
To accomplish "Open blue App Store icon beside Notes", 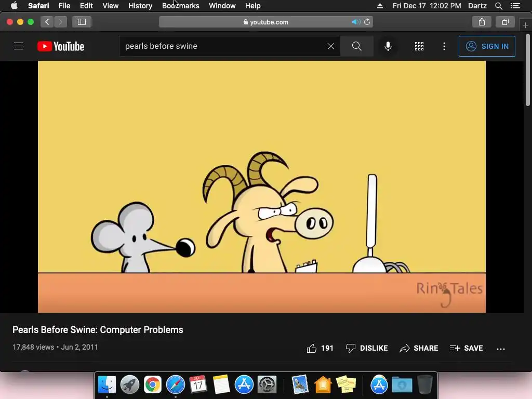I will (244, 384).
